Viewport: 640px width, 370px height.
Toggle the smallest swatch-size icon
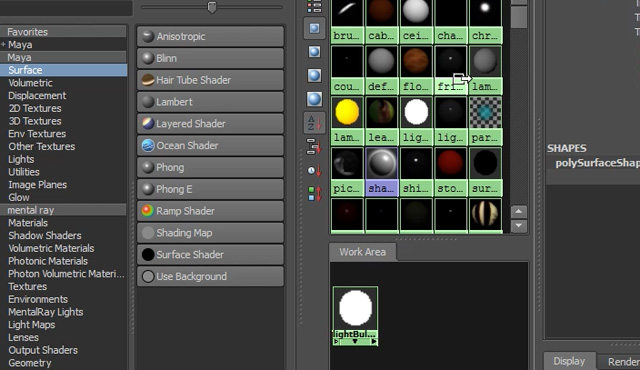pyautogui.click(x=314, y=29)
